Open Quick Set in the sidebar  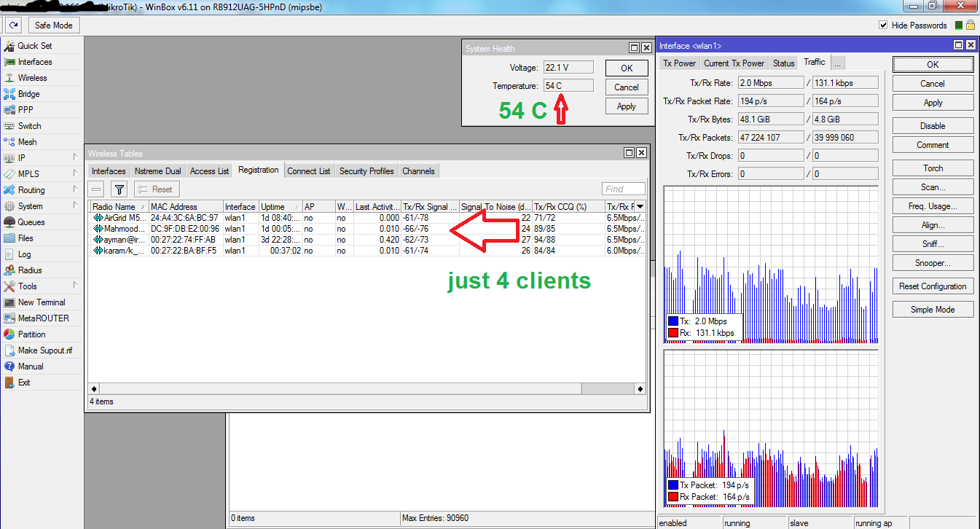(34, 46)
